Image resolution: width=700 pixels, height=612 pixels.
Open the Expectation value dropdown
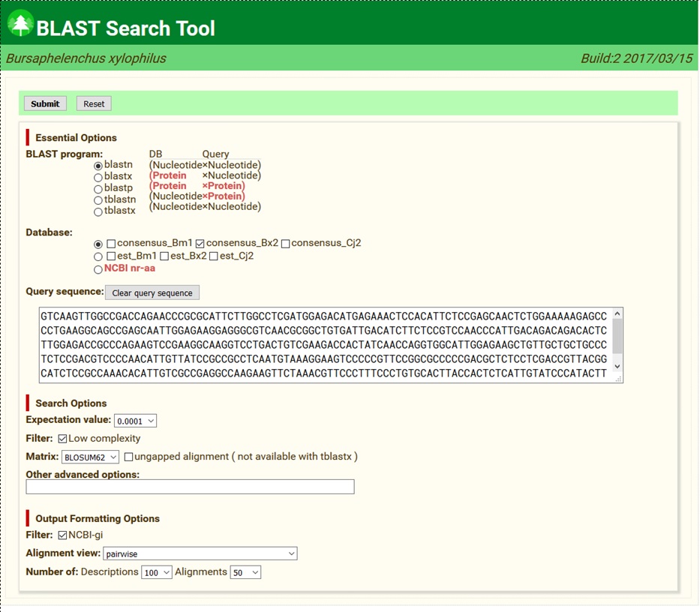coord(135,421)
